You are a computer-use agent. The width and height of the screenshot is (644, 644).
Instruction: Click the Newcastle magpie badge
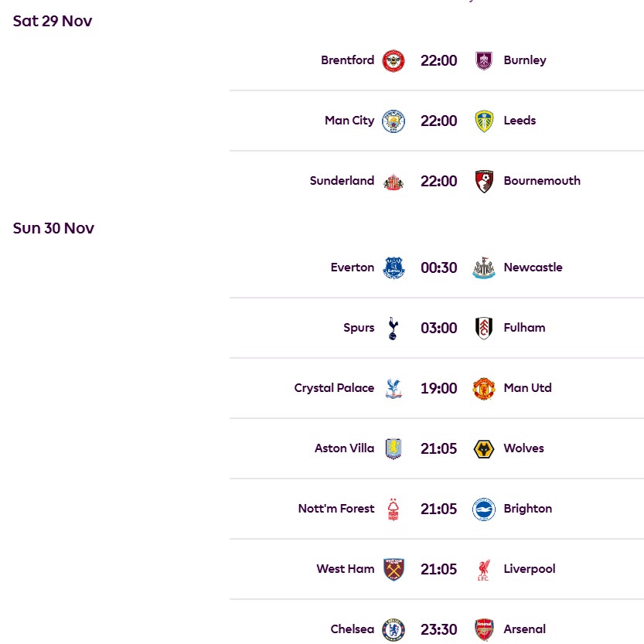tap(483, 267)
